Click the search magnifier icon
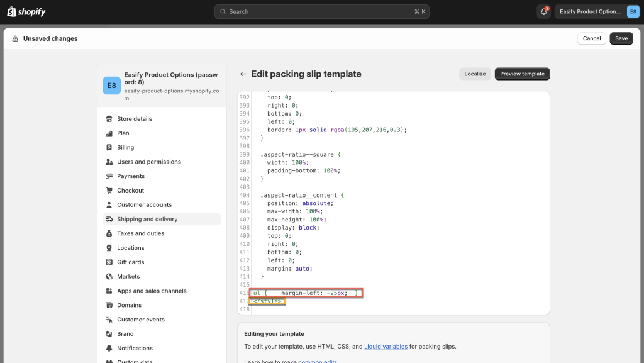 pyautogui.click(x=223, y=12)
